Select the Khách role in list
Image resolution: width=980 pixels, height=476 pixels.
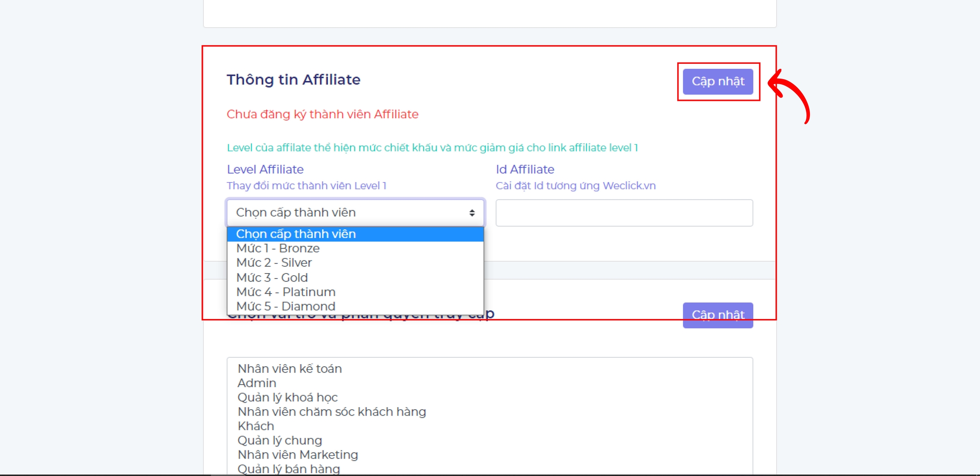(x=256, y=426)
